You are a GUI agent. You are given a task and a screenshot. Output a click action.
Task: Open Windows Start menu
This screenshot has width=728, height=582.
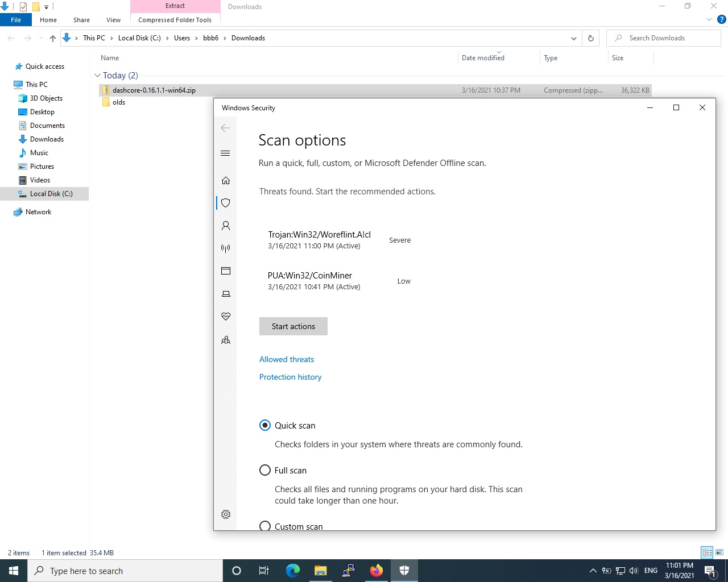coord(14,571)
